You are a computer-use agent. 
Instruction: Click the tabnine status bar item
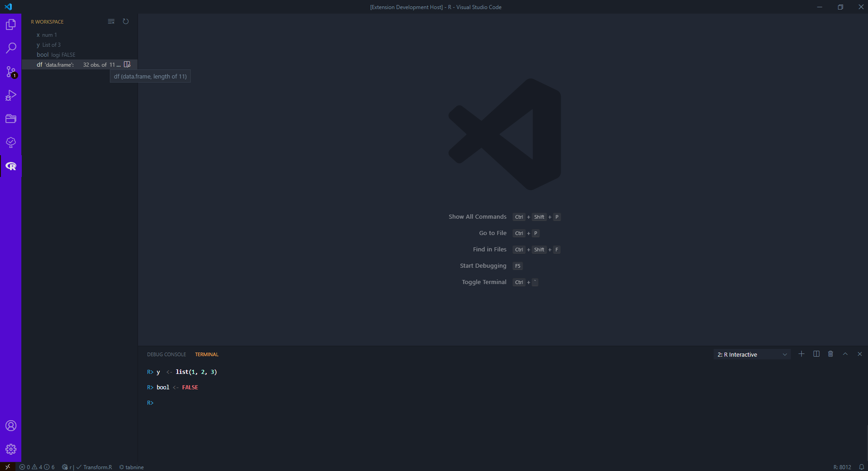[132, 467]
